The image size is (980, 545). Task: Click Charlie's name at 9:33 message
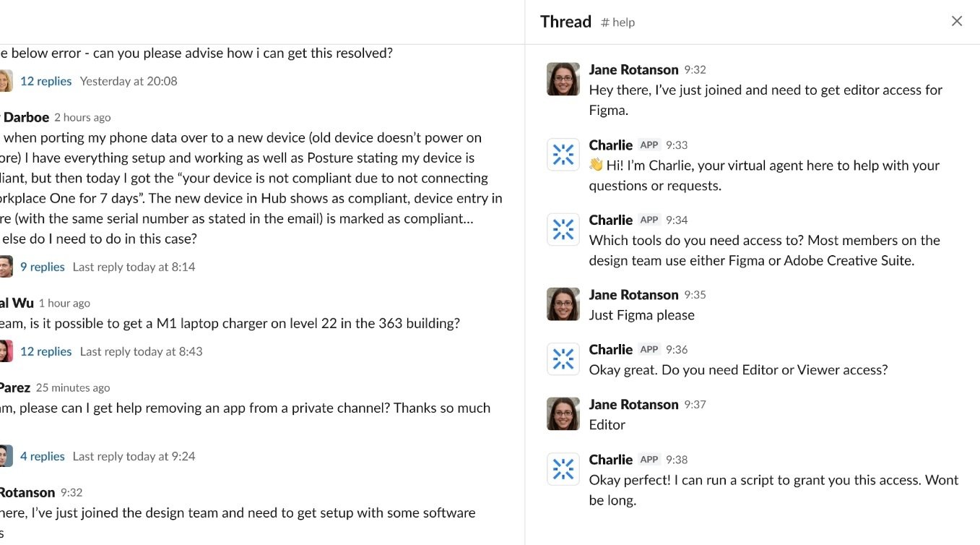(610, 145)
